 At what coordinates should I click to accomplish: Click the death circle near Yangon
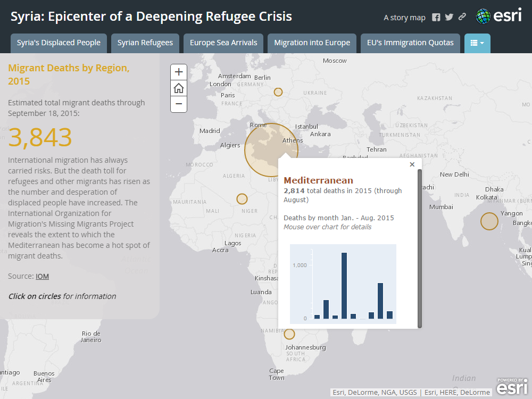[x=489, y=221]
